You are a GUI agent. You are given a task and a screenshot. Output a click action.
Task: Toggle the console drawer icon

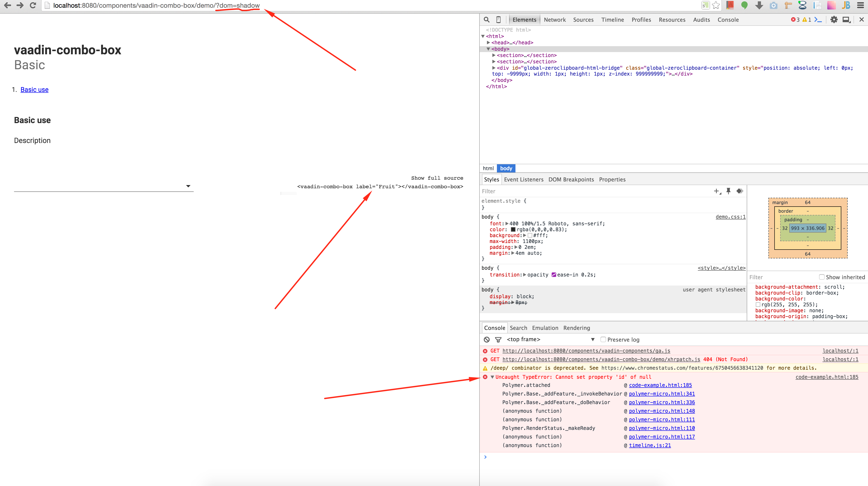pos(818,19)
